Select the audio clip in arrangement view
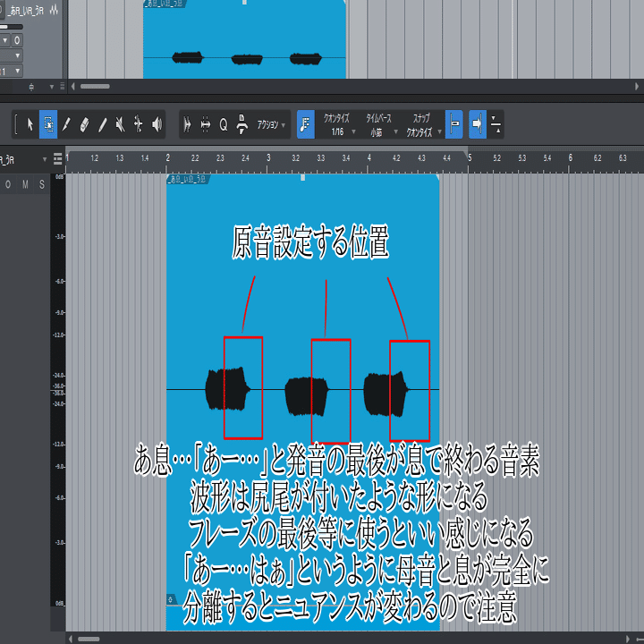644x644 pixels. [x=244, y=39]
